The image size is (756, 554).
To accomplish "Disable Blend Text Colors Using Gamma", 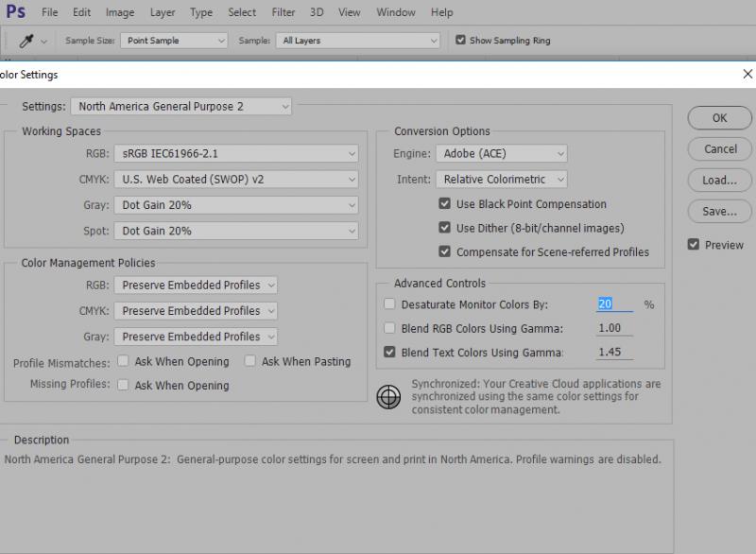I will pyautogui.click(x=389, y=352).
